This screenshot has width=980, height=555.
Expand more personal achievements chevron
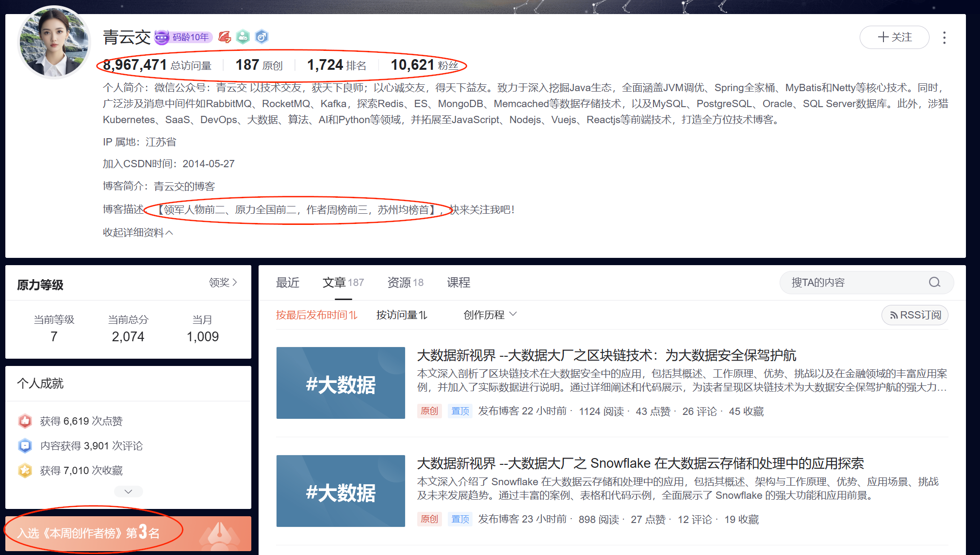[128, 492]
